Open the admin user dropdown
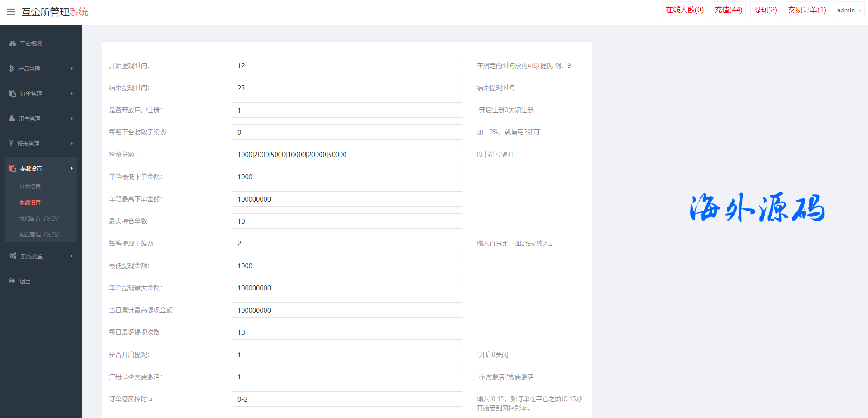 coord(848,10)
